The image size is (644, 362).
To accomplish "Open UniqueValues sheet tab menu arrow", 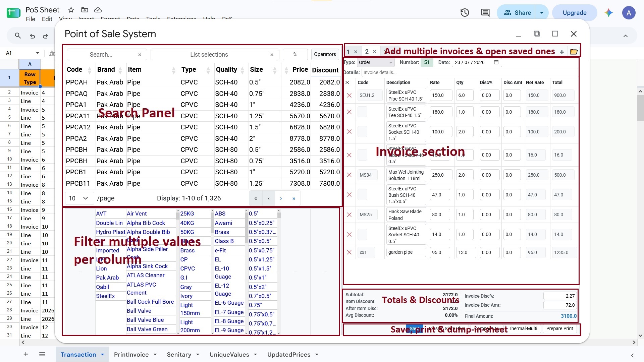I will pyautogui.click(x=255, y=355).
